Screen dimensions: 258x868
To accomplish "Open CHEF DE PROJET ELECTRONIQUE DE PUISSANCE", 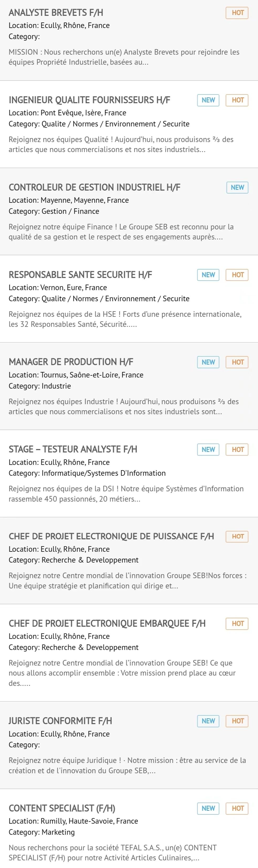I will (x=111, y=536).
